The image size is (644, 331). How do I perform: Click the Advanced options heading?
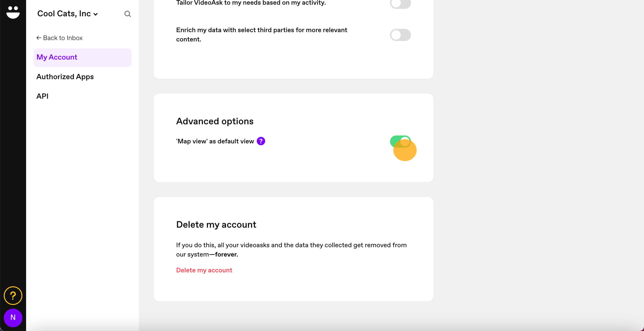point(215,121)
